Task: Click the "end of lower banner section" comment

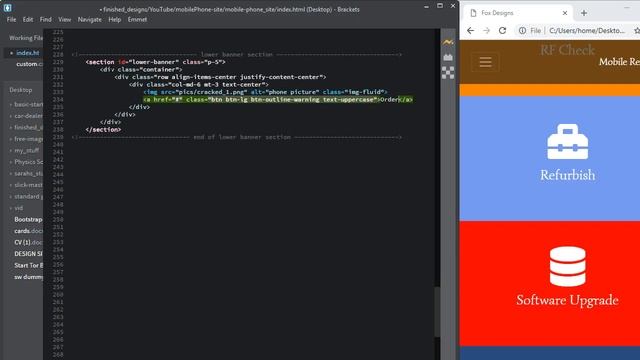Action: tap(237, 137)
